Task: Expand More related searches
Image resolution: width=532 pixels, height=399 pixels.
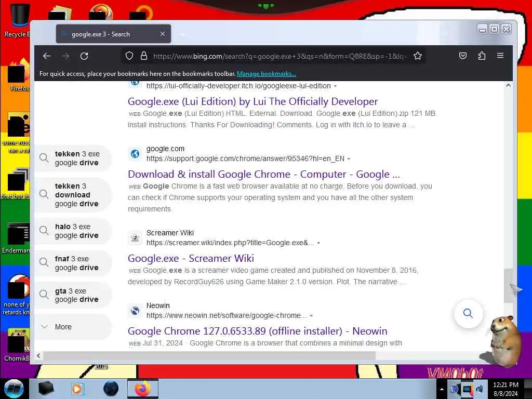Action: point(73,327)
